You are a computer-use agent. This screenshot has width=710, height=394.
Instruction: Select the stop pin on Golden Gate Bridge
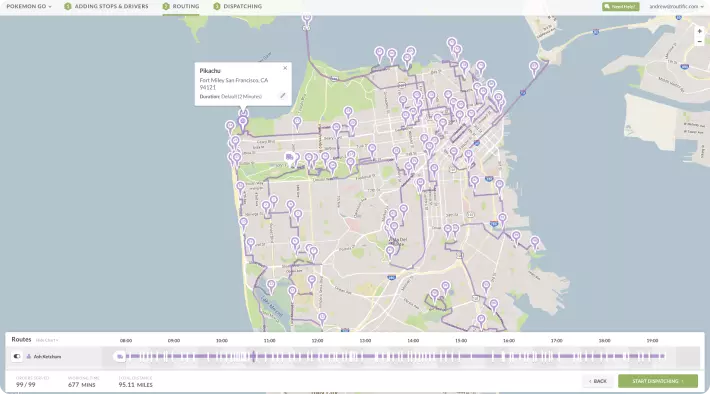(307, 19)
